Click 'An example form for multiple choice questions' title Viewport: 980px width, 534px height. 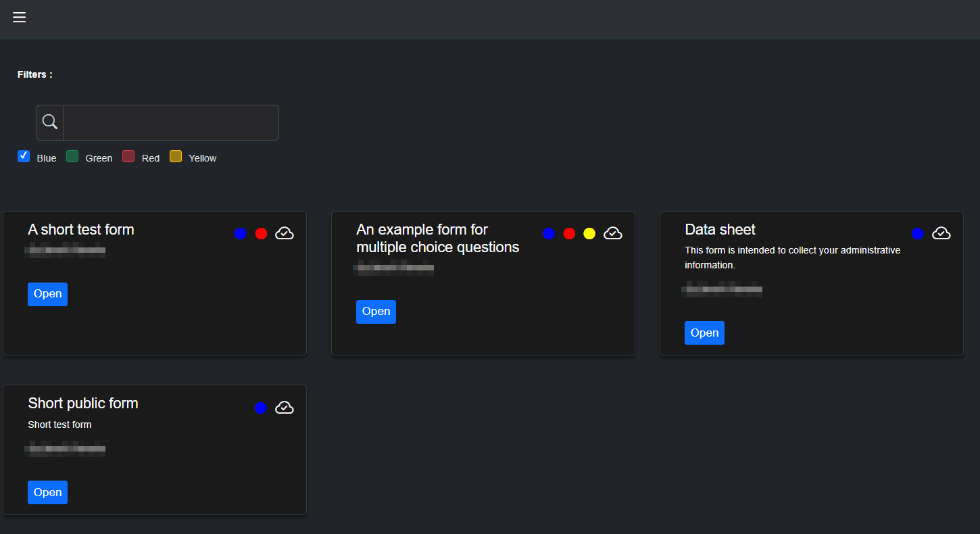pos(438,239)
